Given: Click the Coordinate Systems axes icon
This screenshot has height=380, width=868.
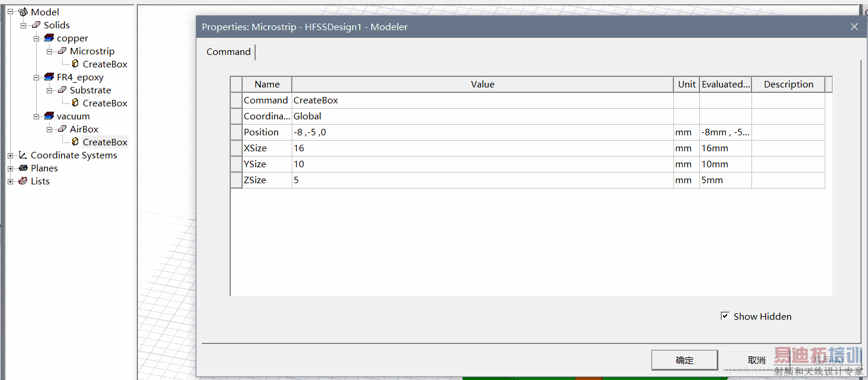Looking at the screenshot, I should pos(23,155).
